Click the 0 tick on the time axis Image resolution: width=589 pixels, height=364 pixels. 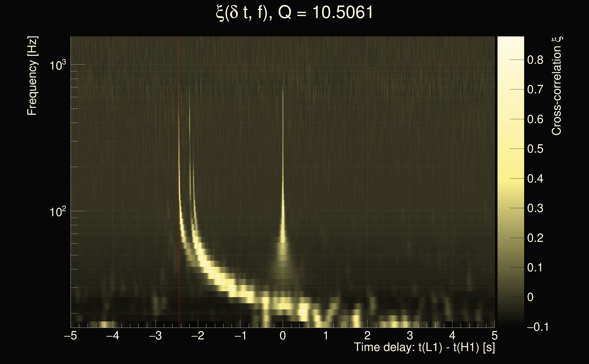283,336
